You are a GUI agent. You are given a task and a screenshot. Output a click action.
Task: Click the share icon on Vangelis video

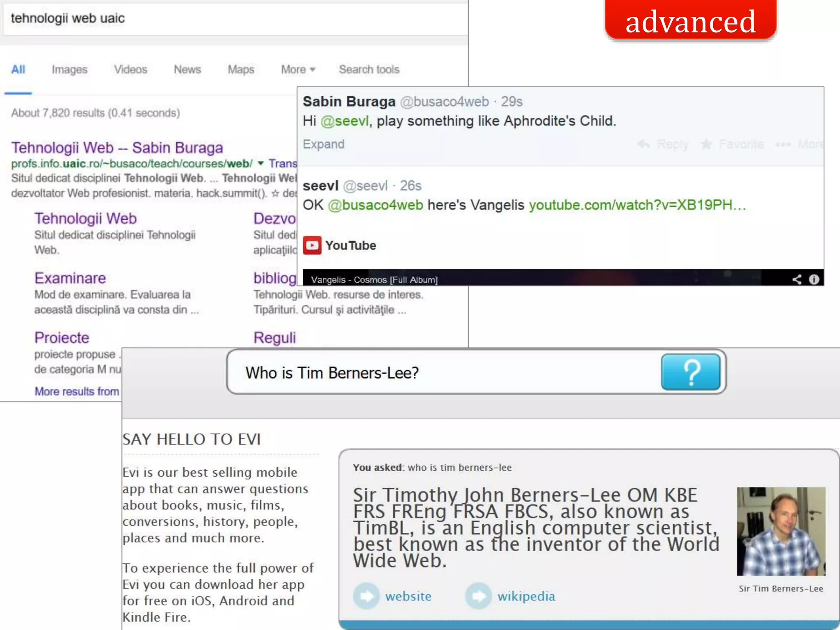coord(797,279)
